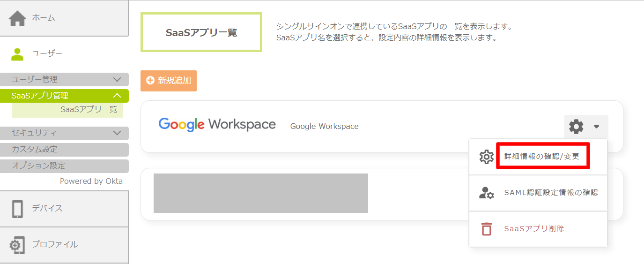The height and width of the screenshot is (264, 644).
Task: Click the plus icon on 新規追加
Action: [x=150, y=81]
